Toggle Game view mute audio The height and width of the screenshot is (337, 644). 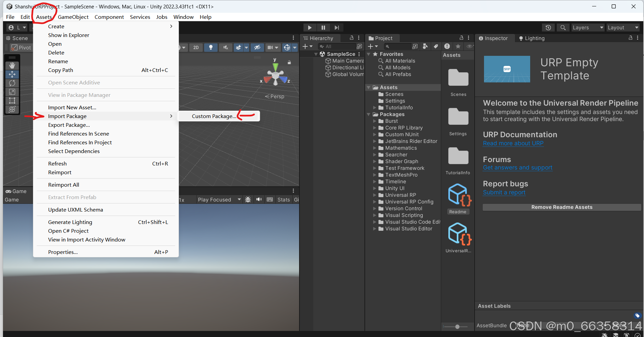point(259,199)
